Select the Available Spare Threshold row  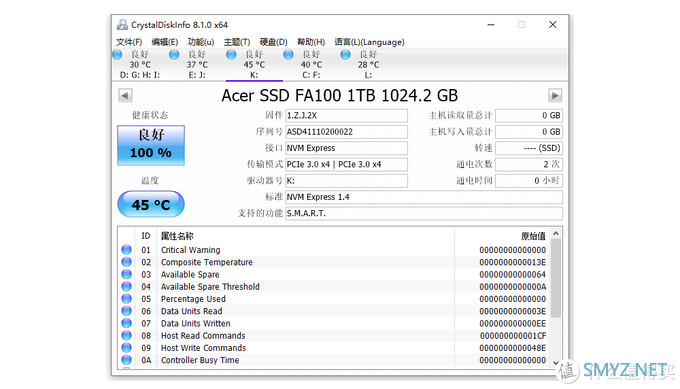click(x=334, y=287)
